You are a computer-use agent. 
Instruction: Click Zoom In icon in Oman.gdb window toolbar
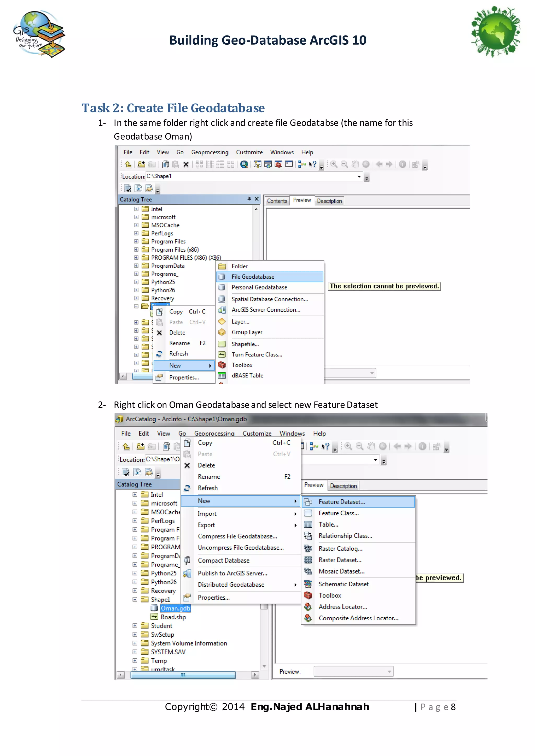click(348, 446)
